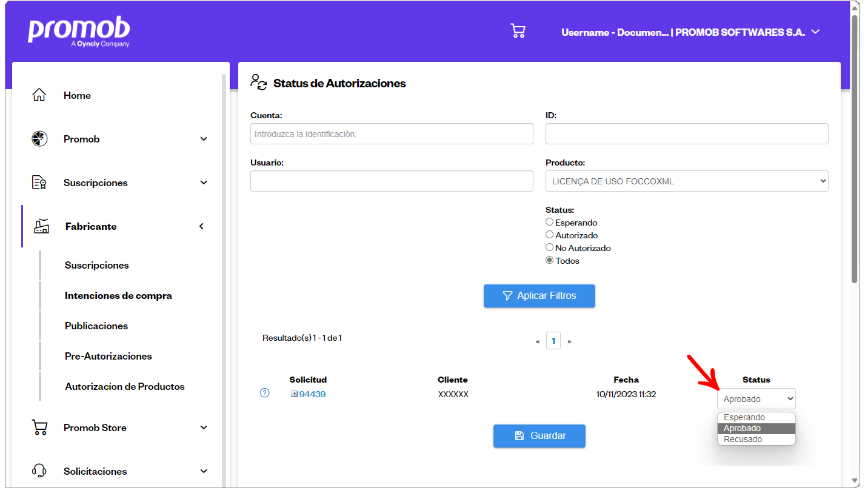The image size is (868, 493).
Task: Click the Resultado(s) 1 - 1 de 1 text
Action: click(x=302, y=338)
